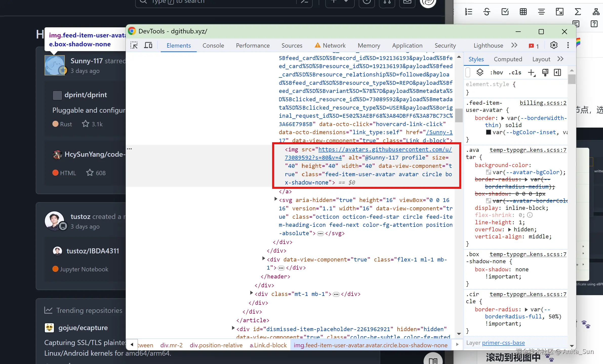Open DevTools settings gear

coord(554,45)
